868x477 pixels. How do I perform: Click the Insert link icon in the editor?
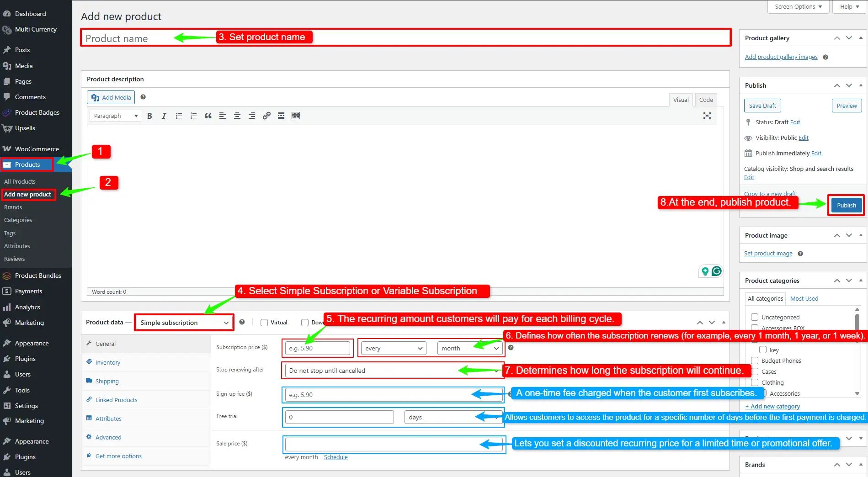click(266, 116)
